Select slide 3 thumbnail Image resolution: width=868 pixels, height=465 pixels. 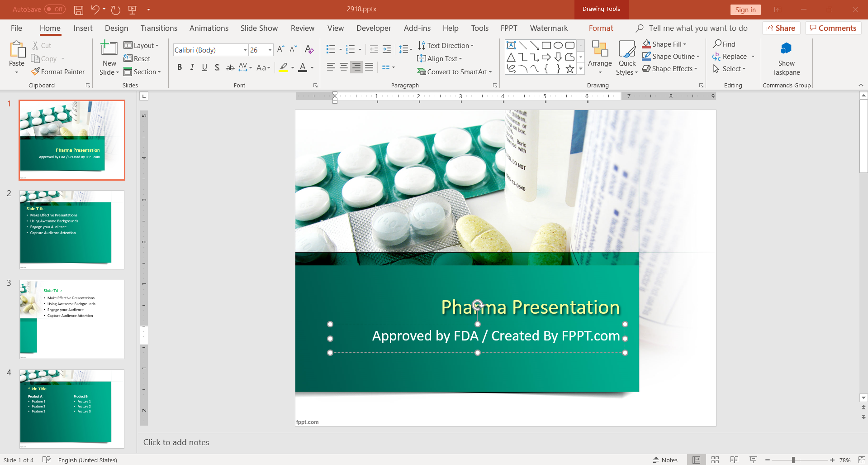coord(72,319)
